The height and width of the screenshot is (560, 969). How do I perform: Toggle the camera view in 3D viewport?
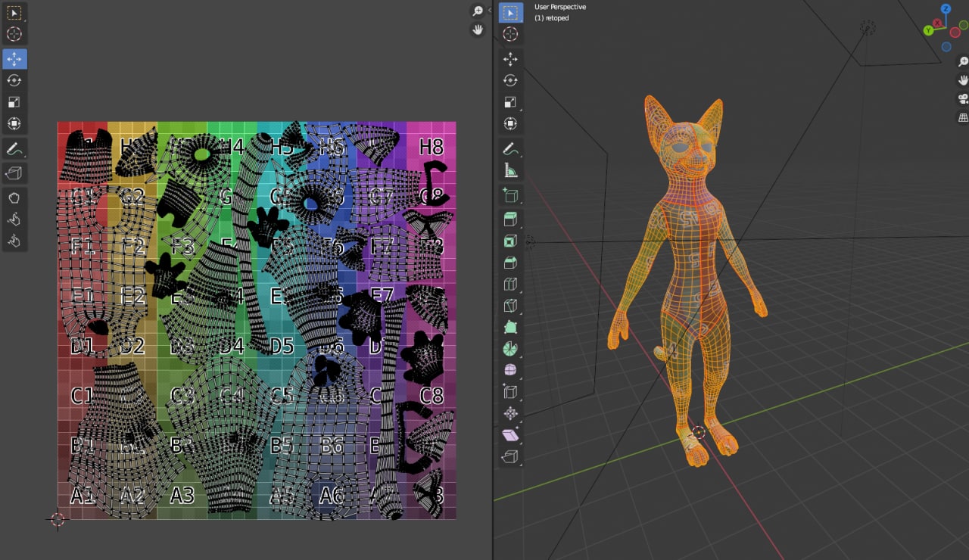click(963, 98)
